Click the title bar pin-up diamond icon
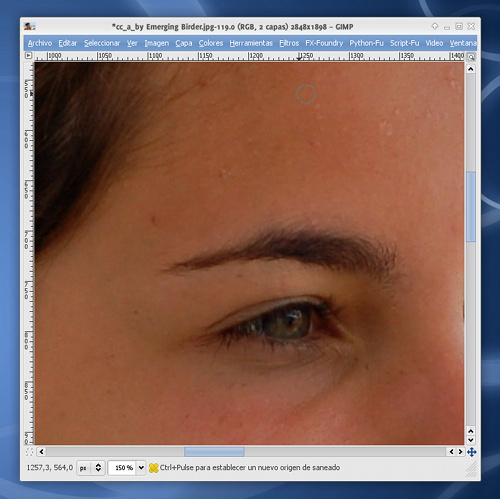The image size is (500, 499). coord(435,26)
